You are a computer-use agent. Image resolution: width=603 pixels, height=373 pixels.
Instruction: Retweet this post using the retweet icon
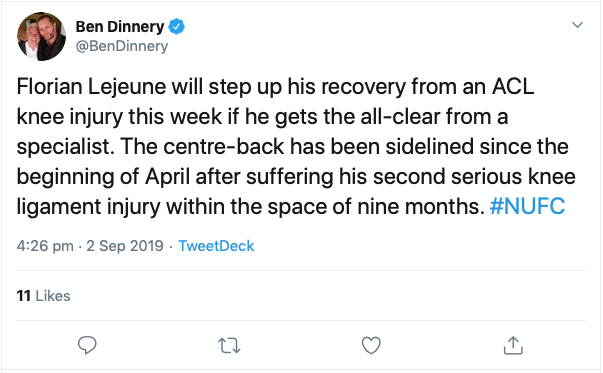229,345
